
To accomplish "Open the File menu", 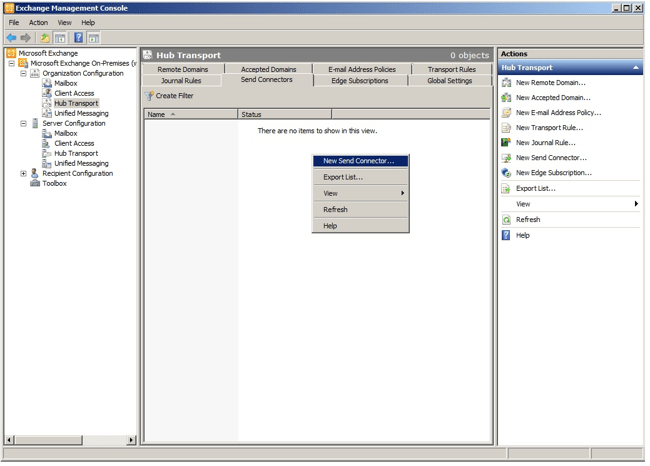I will click(14, 22).
